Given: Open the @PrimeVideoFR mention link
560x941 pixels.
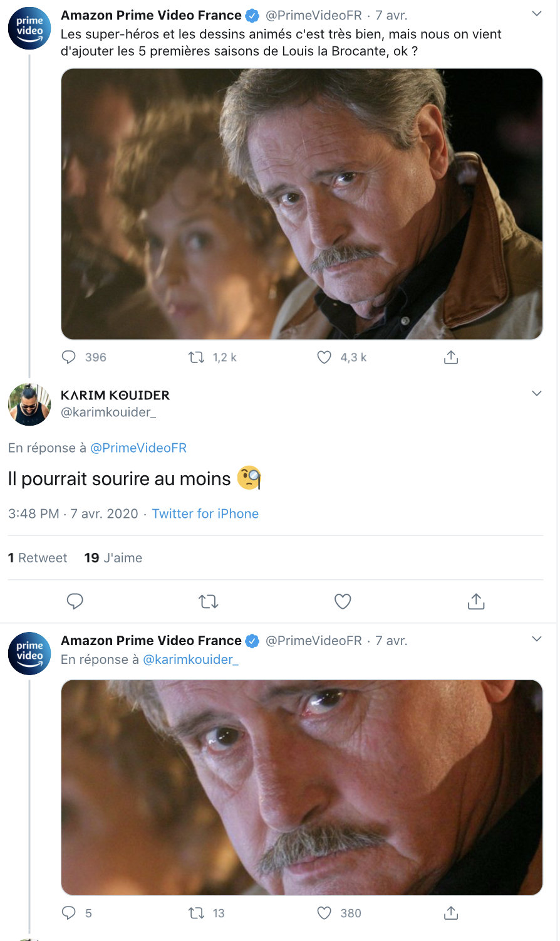Looking at the screenshot, I should [138, 448].
